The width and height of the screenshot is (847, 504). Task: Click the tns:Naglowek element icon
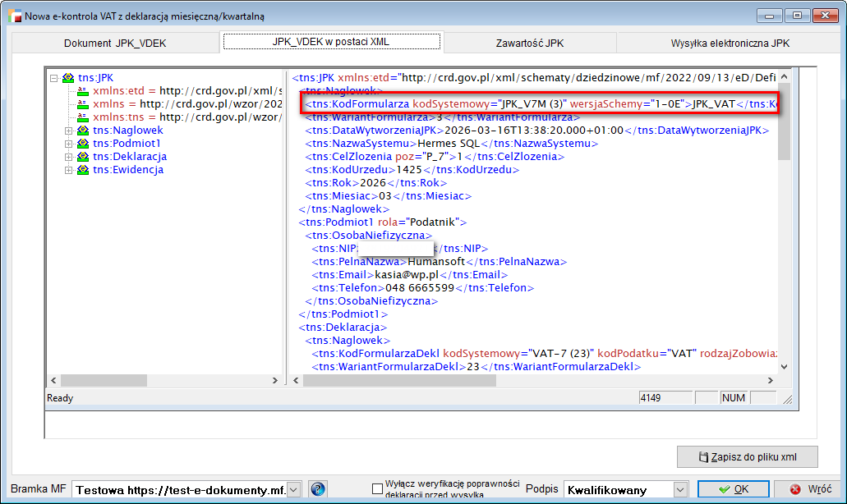[x=82, y=131]
